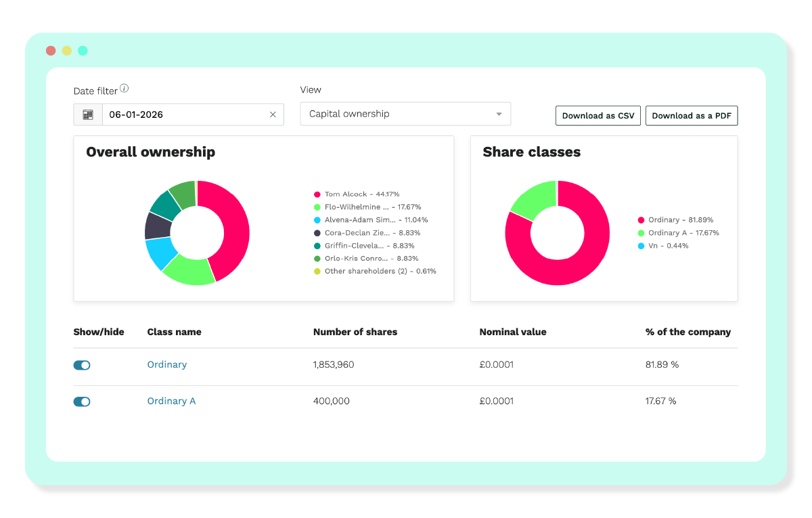Click the Download as a PDF button

692,116
